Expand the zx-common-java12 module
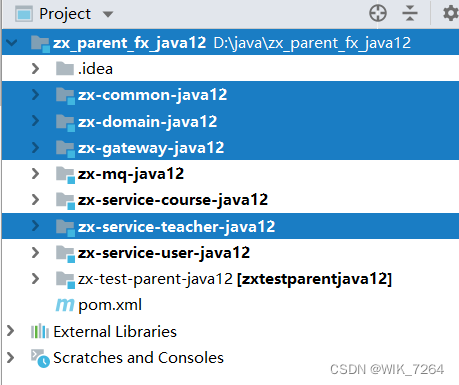The height and width of the screenshot is (385, 459). [35, 95]
